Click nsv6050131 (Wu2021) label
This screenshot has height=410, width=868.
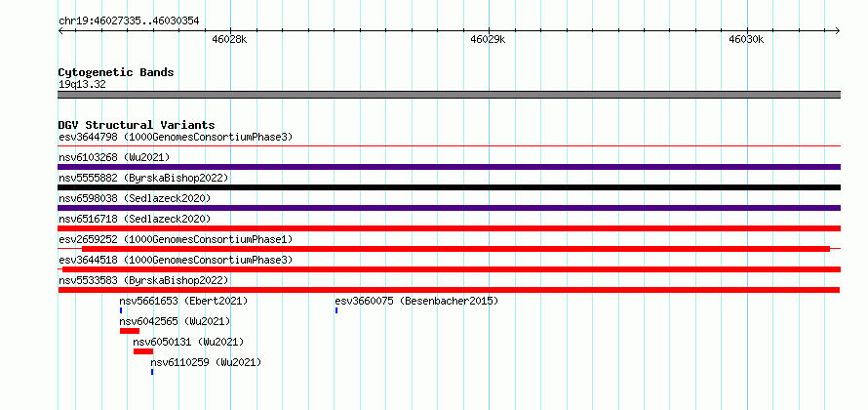point(188,342)
